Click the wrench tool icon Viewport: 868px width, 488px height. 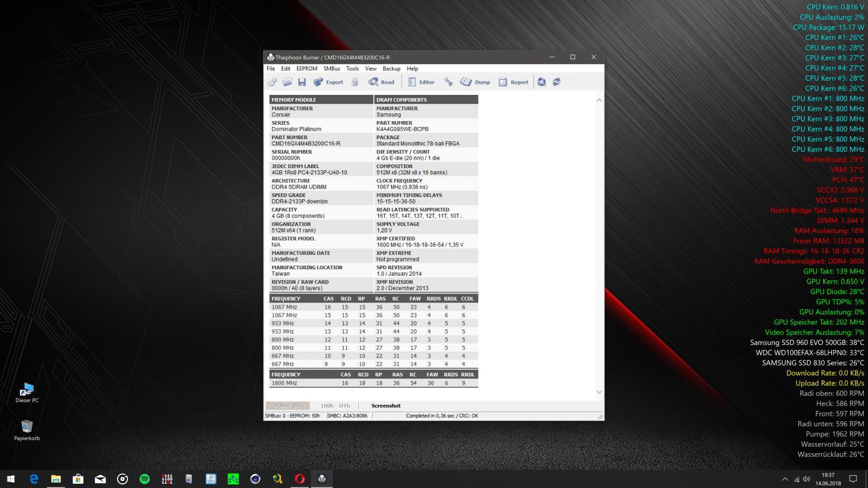point(448,82)
